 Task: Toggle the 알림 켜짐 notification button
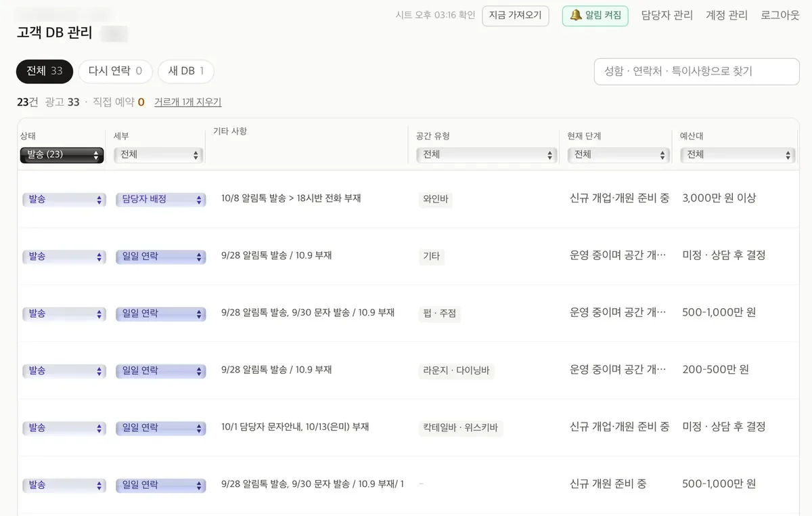pos(595,16)
